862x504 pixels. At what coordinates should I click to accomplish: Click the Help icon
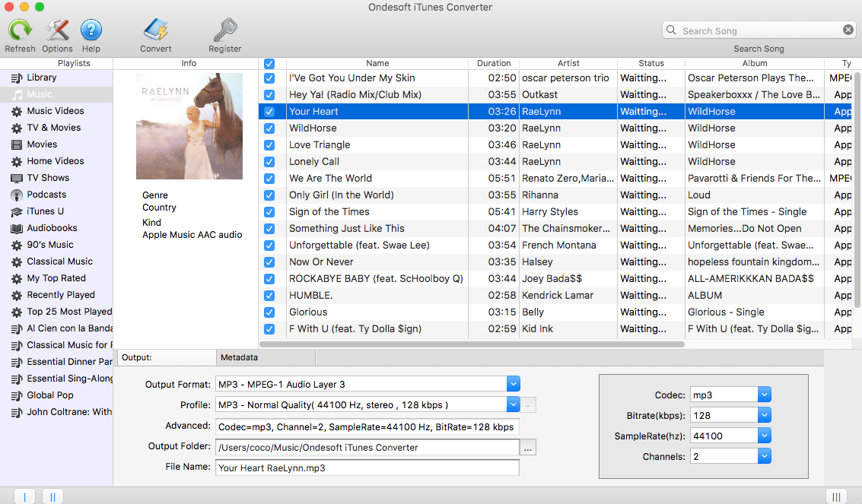click(91, 31)
